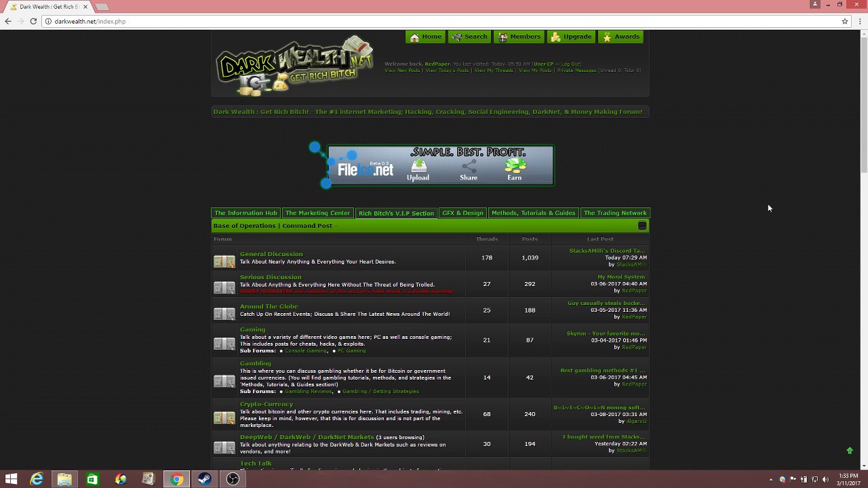Image resolution: width=868 pixels, height=488 pixels.
Task: Open the Crypto-Currency forum
Action: 267,404
